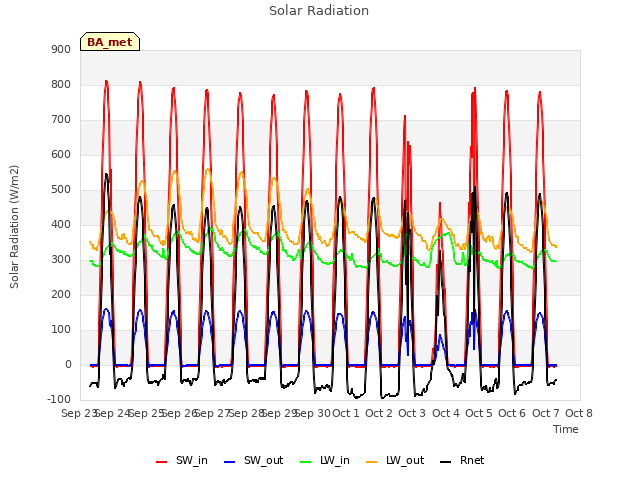Click the Oct 1 x-axis tick label
The height and width of the screenshot is (480, 640).
pos(346,413)
